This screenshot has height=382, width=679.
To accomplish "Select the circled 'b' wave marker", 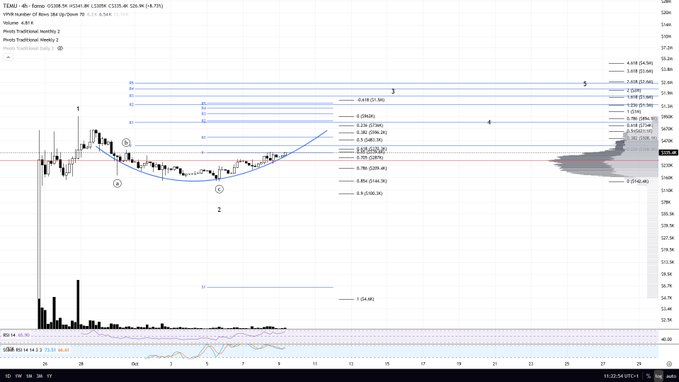I will [126, 142].
